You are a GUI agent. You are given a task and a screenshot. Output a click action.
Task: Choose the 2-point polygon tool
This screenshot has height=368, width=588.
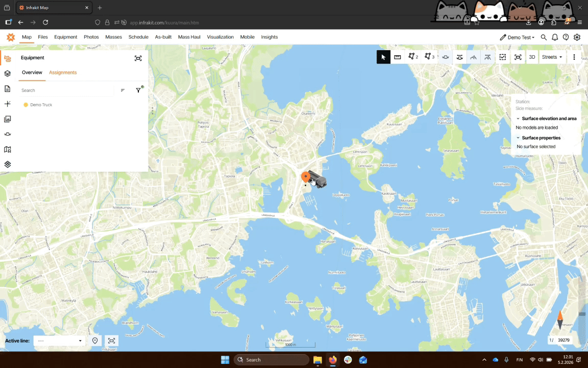tap(413, 57)
